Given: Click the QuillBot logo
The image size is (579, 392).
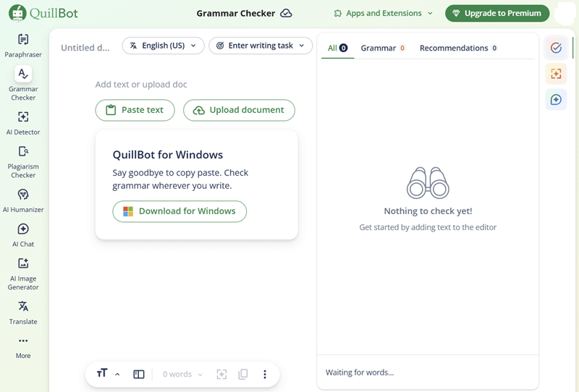Looking at the screenshot, I should [x=43, y=13].
